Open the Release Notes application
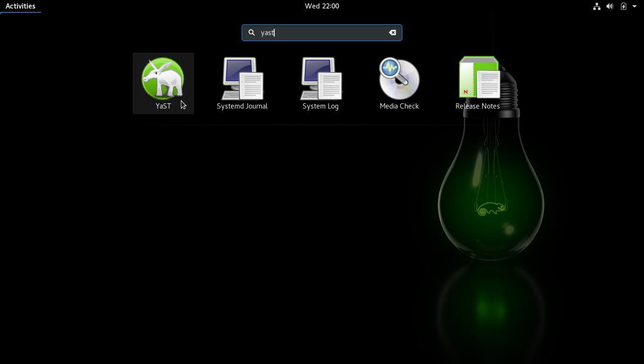This screenshot has height=364, width=644. point(478,83)
